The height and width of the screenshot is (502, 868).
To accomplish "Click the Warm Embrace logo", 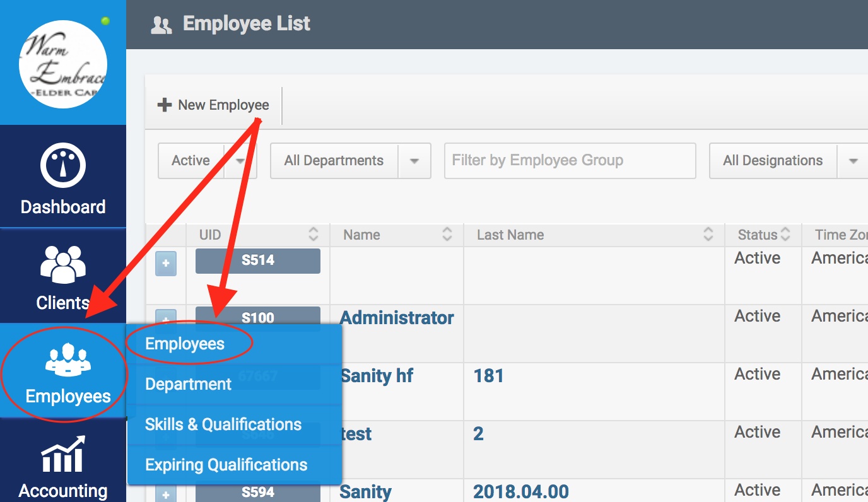I will pyautogui.click(x=62, y=64).
